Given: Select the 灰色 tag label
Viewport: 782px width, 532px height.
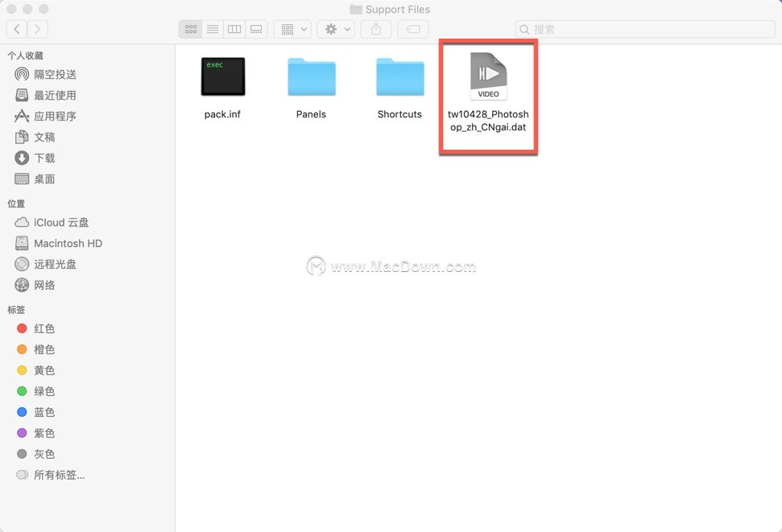Looking at the screenshot, I should [44, 454].
